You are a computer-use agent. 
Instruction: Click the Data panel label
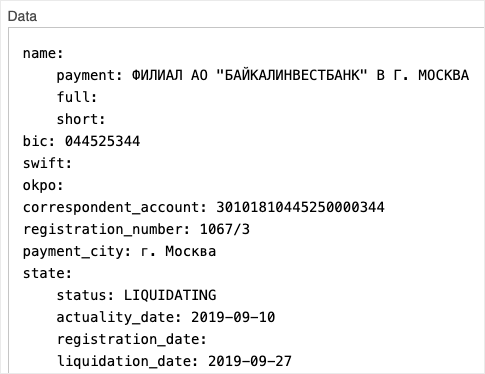point(22,16)
